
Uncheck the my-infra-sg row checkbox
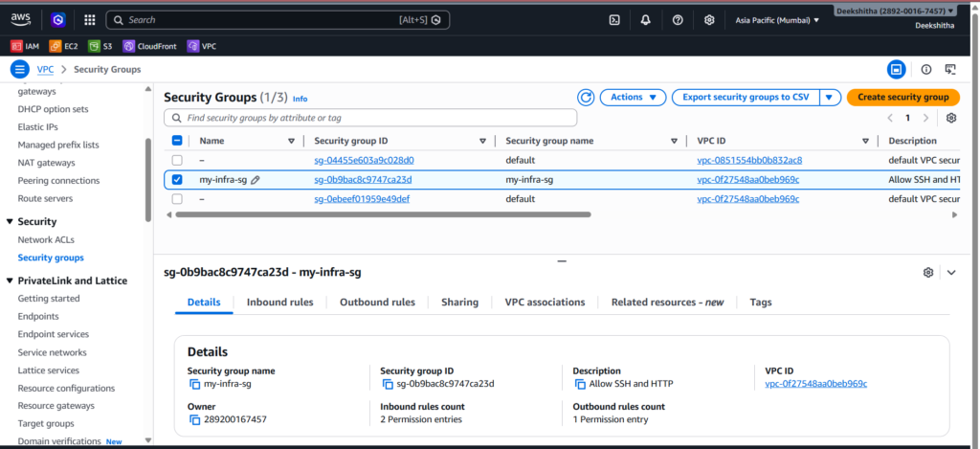177,180
